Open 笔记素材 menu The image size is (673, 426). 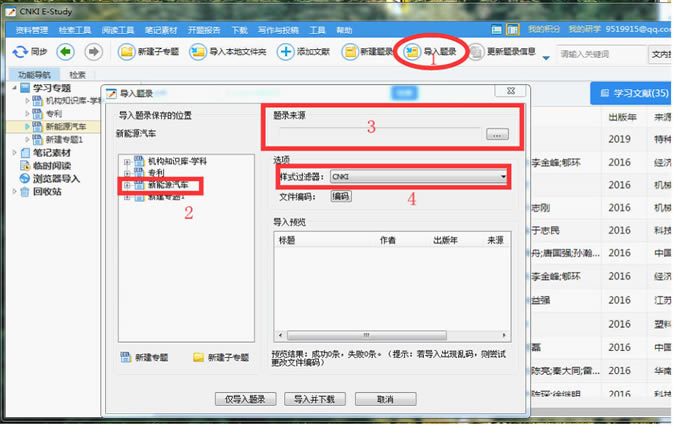161,30
